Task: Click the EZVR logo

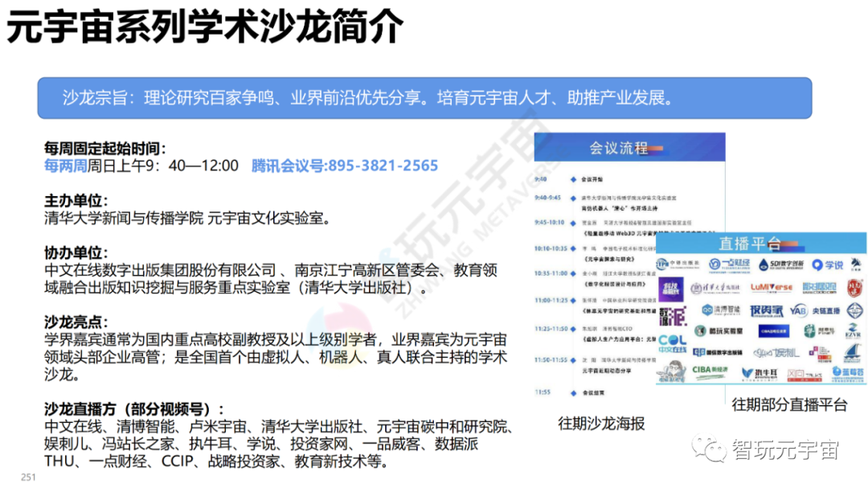Action: pos(853,330)
